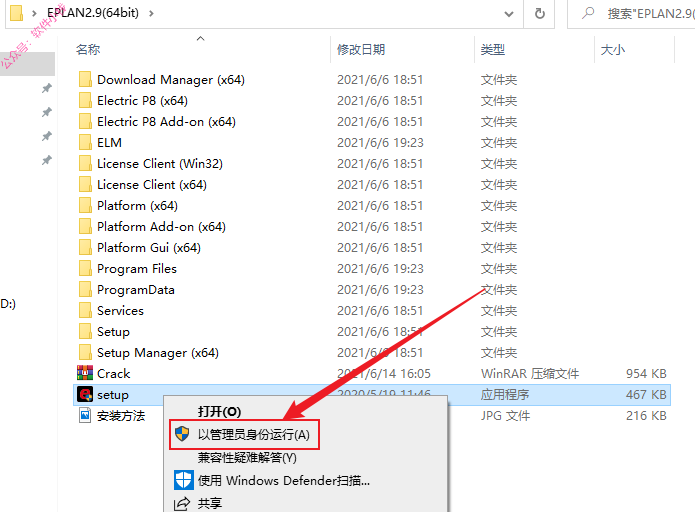Expand the chevron before EPLAN2.9(64bit) in path
695x512 pixels.
click(34, 13)
